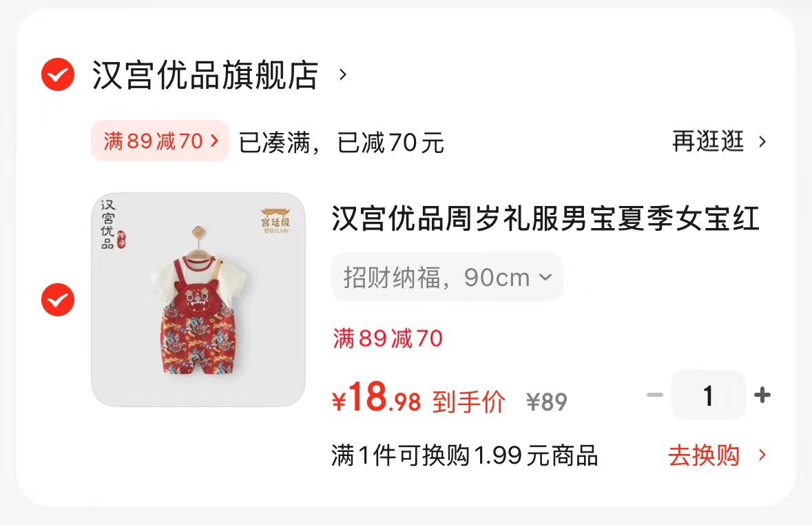Viewport: 812px width, 525px height.
Task: Tap 满1件可换购1.99元商品 offer text
Action: (x=464, y=456)
